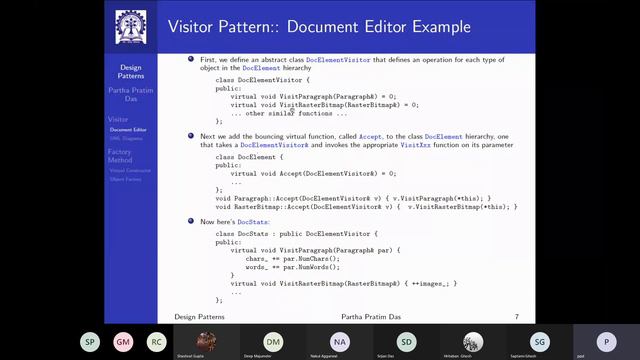The width and height of the screenshot is (640, 360).
Task: Click '... other similar functions ...' line
Action: coord(289,113)
